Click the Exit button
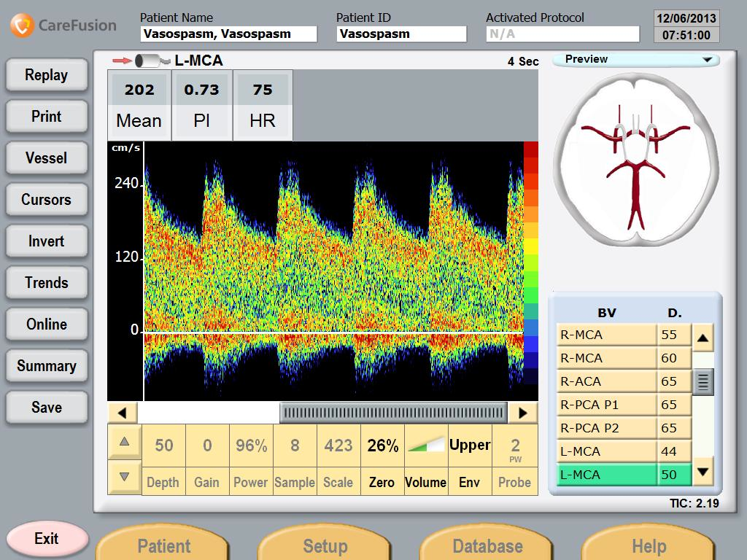 [47, 539]
